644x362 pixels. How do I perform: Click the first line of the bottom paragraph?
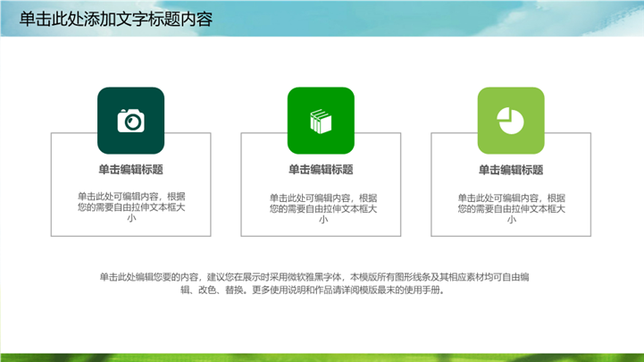click(x=320, y=277)
